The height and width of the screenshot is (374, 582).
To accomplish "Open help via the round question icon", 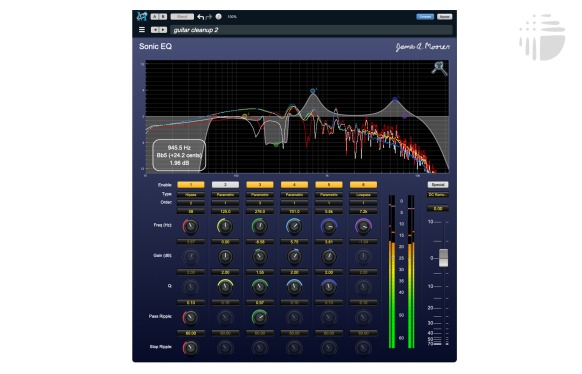I will (x=219, y=16).
